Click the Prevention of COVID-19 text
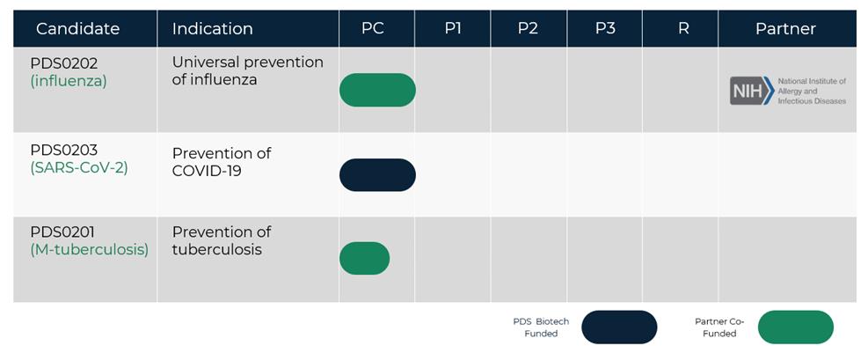 pyautogui.click(x=222, y=161)
